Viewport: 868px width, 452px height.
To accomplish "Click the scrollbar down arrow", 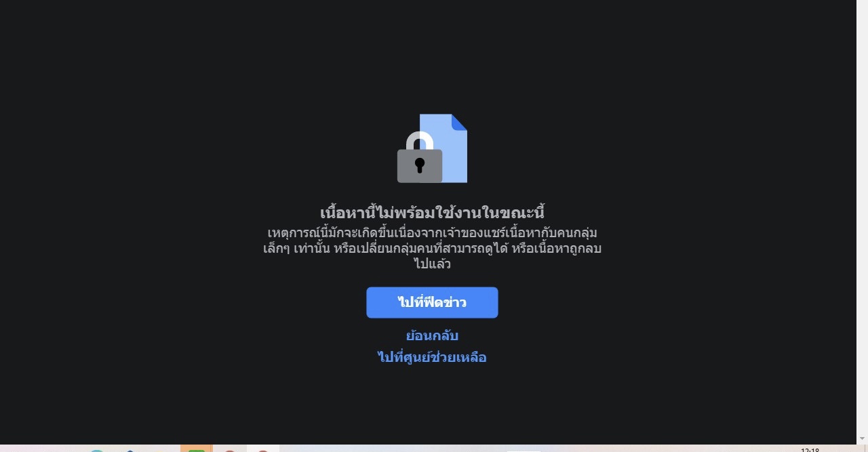I will 862,438.
